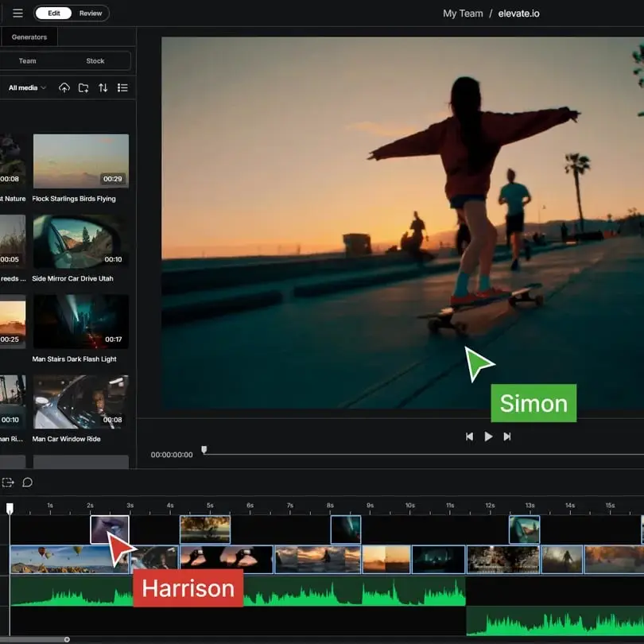Viewport: 644px width, 644px height.
Task: Open the Generators tab
Action: 29,37
